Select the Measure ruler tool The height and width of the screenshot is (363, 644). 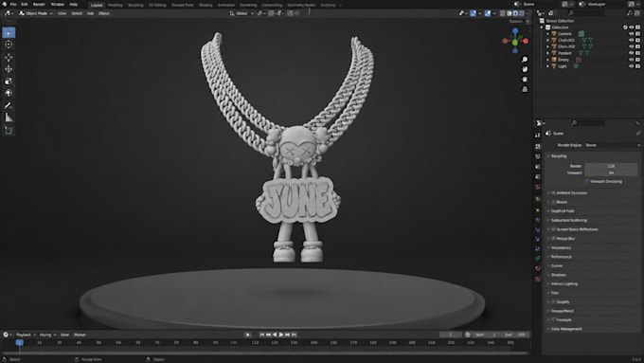point(9,118)
